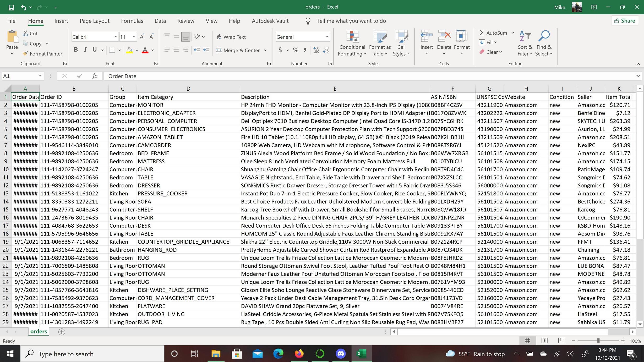This screenshot has height=362, width=644.
Task: Apply Accounting dollar number format
Action: click(280, 50)
